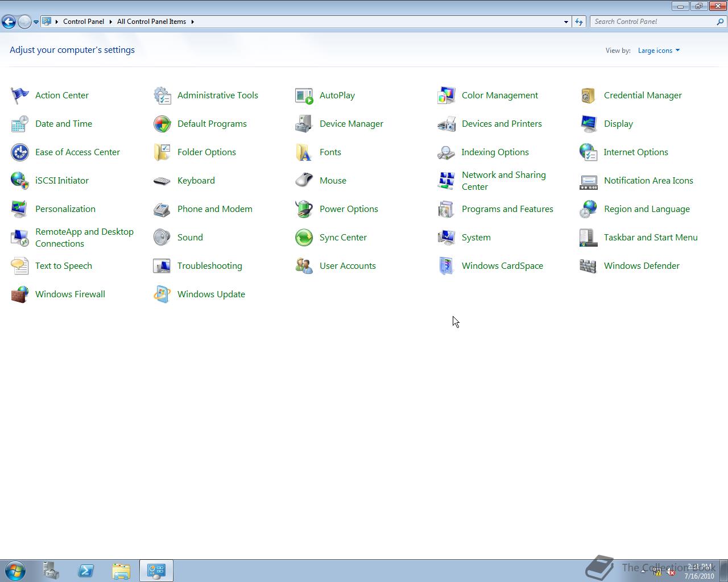
Task: Launch Windows PowerShell from the taskbar
Action: tap(86, 571)
